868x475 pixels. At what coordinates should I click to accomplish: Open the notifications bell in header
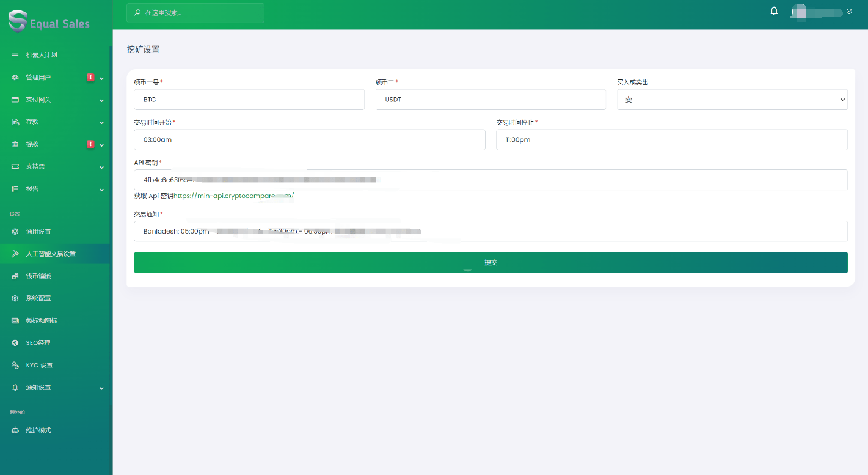(x=774, y=11)
